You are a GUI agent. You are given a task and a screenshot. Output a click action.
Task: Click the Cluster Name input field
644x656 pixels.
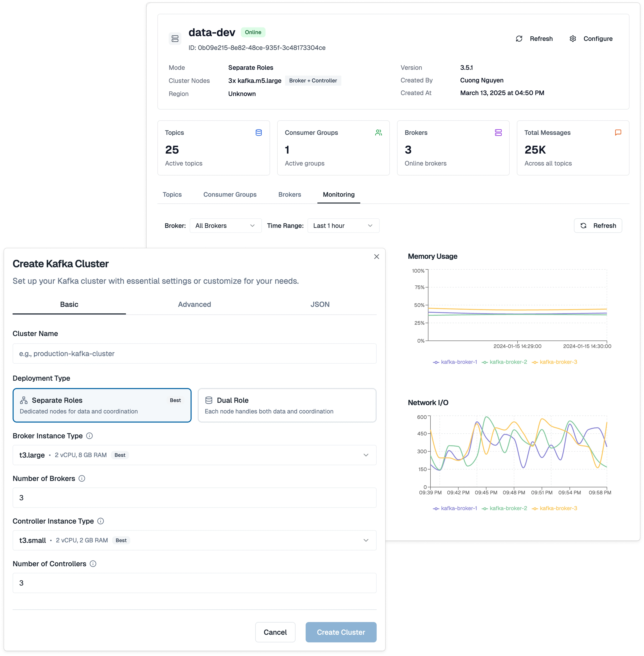195,353
